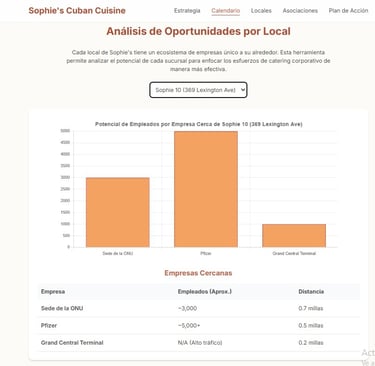This screenshot has width=375, height=366.
Task: Click the 0.5 millas distance cell
Action: (x=311, y=325)
